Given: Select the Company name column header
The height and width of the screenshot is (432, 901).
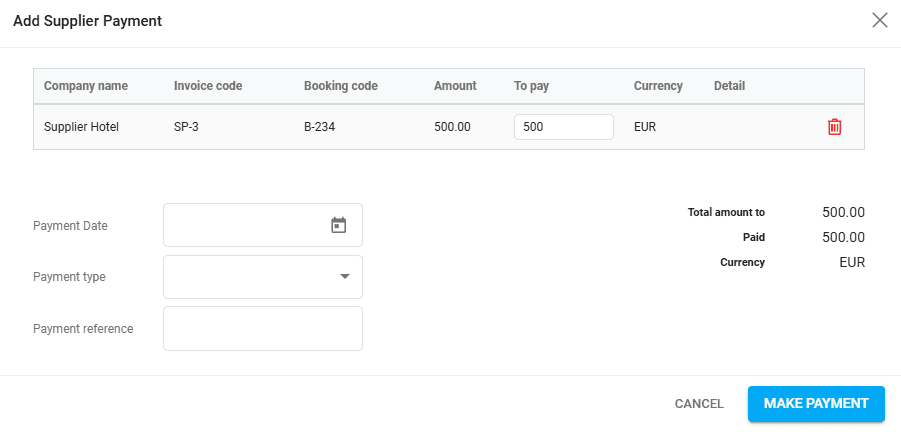Looking at the screenshot, I should click(86, 86).
